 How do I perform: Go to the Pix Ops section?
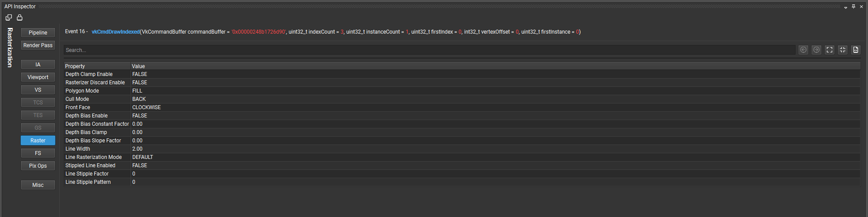[38, 166]
